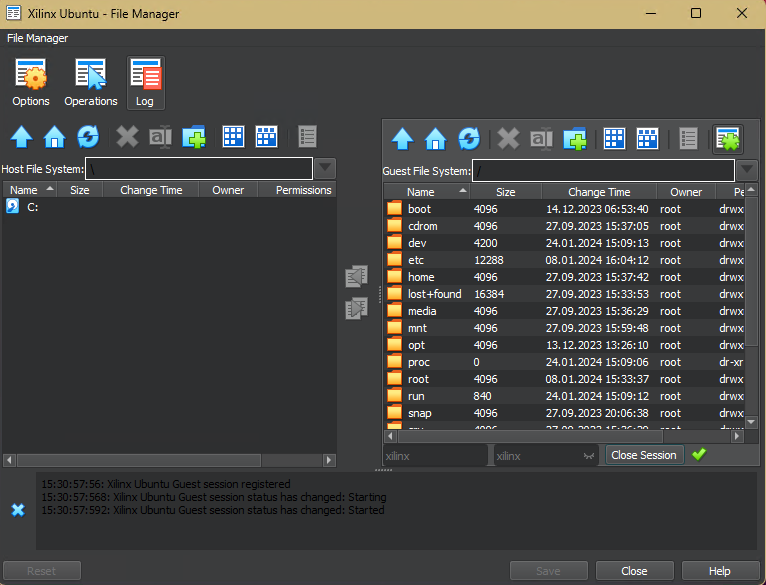Open the File Manager menu
The width and height of the screenshot is (766, 585).
pyautogui.click(x=38, y=38)
